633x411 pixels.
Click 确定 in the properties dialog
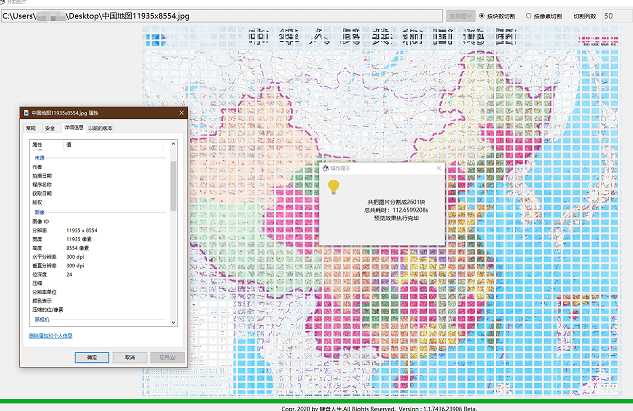coord(92,356)
